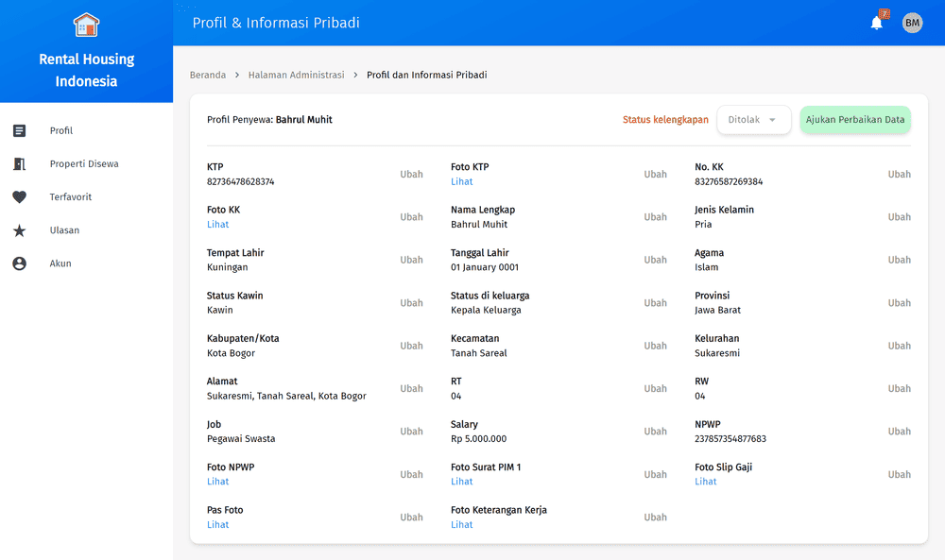The width and height of the screenshot is (945, 560).
Task: Open the notification bell icon
Action: 877,24
